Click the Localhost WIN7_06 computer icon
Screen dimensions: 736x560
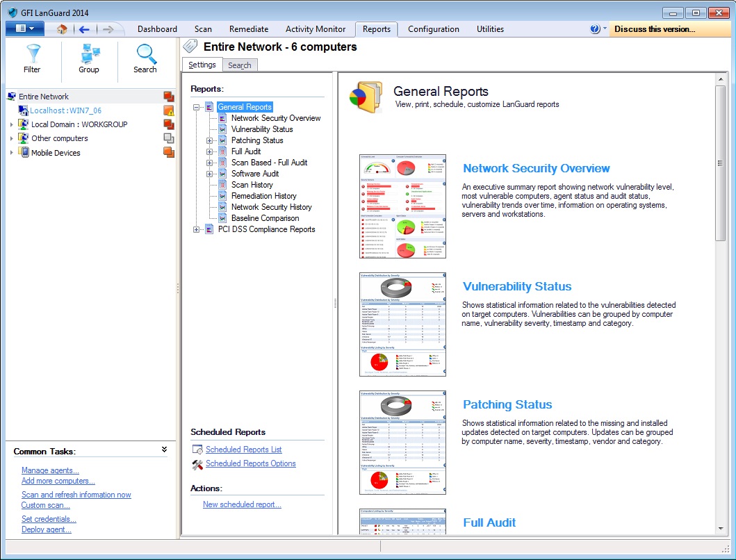click(x=23, y=110)
